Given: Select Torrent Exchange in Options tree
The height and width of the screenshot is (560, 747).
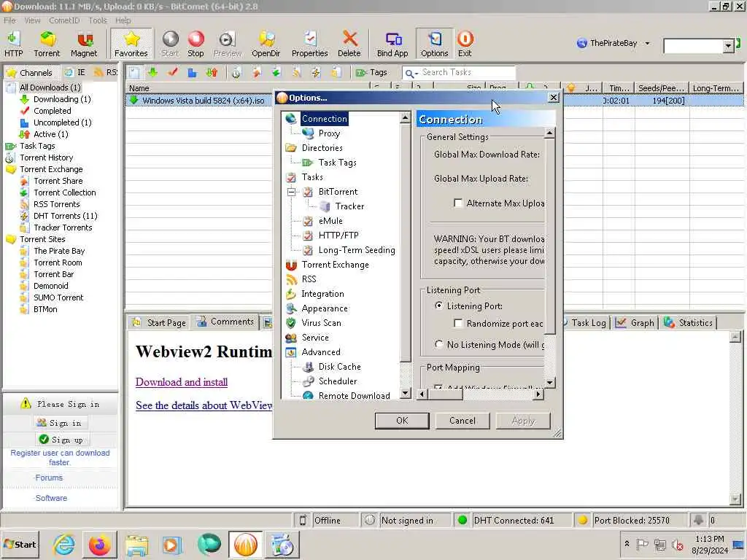Looking at the screenshot, I should coord(335,265).
